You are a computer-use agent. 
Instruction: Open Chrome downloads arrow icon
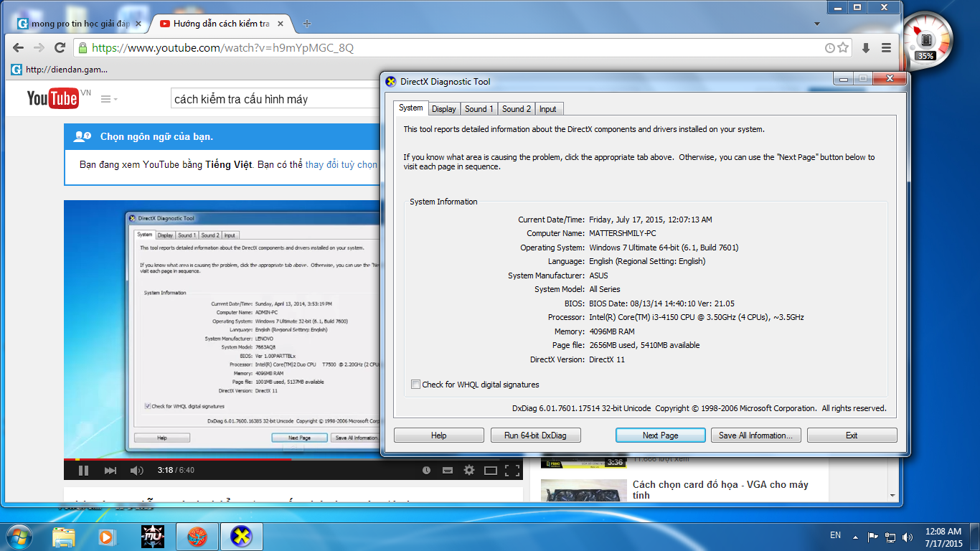coord(866,48)
